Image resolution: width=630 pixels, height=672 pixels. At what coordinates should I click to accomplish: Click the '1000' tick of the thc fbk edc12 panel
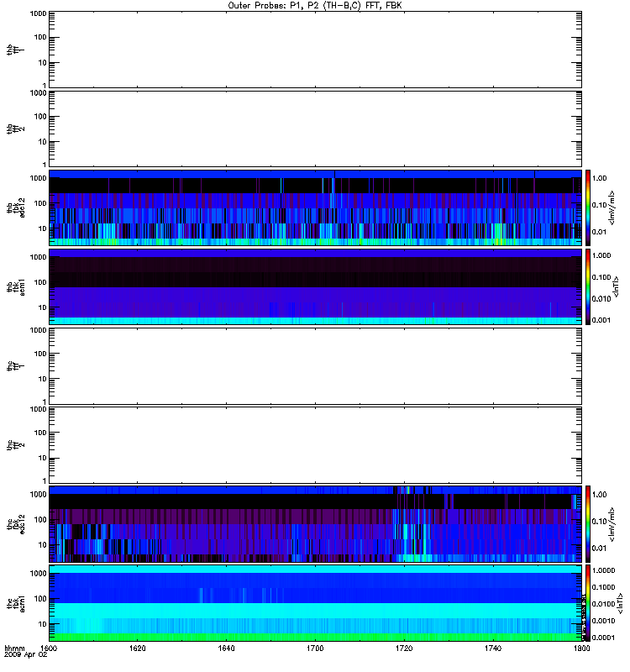[x=39, y=495]
